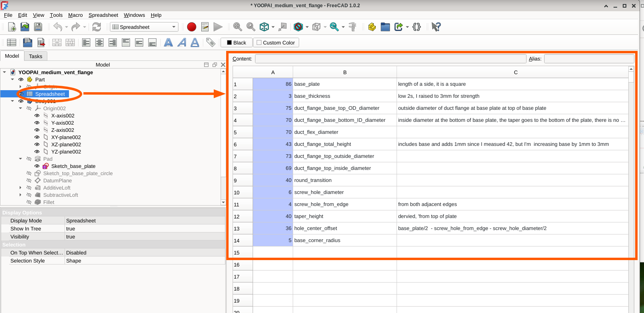This screenshot has height=313, width=644.
Task: Enable the Custom Color checkbox
Action: (259, 42)
